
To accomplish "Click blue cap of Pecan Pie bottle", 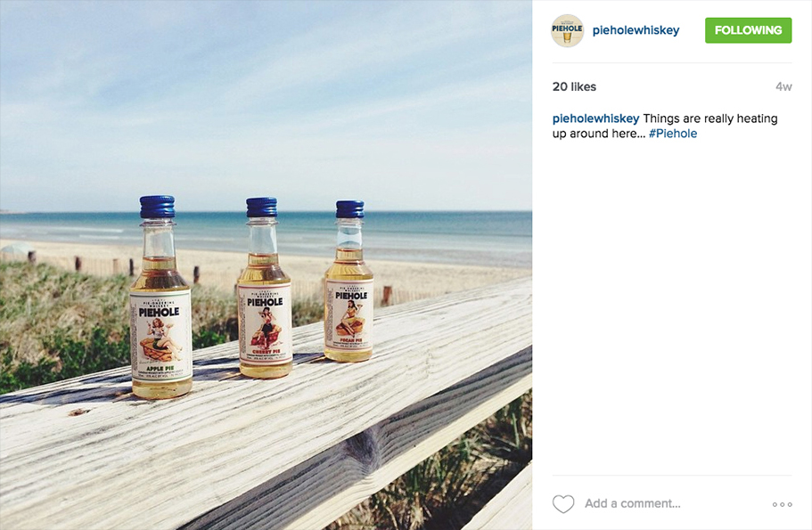I will (350, 209).
